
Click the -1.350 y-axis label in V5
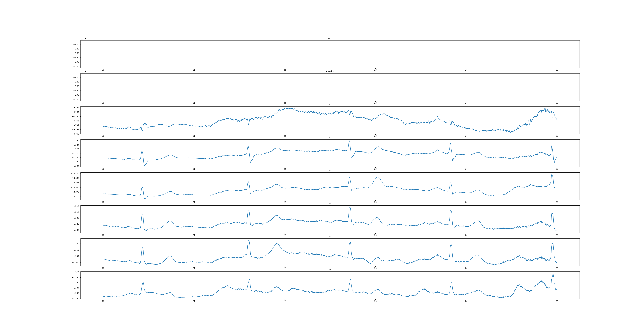[x=76, y=243]
